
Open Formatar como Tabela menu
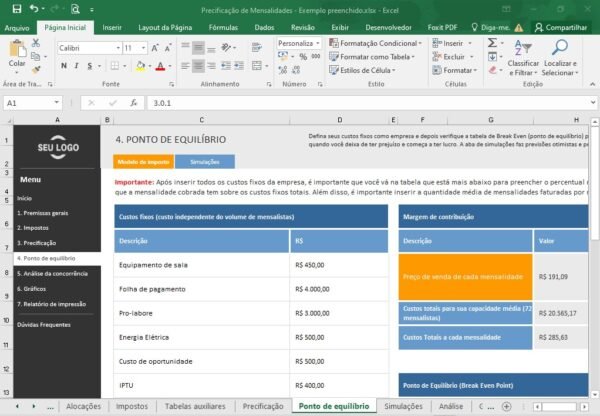click(x=372, y=57)
